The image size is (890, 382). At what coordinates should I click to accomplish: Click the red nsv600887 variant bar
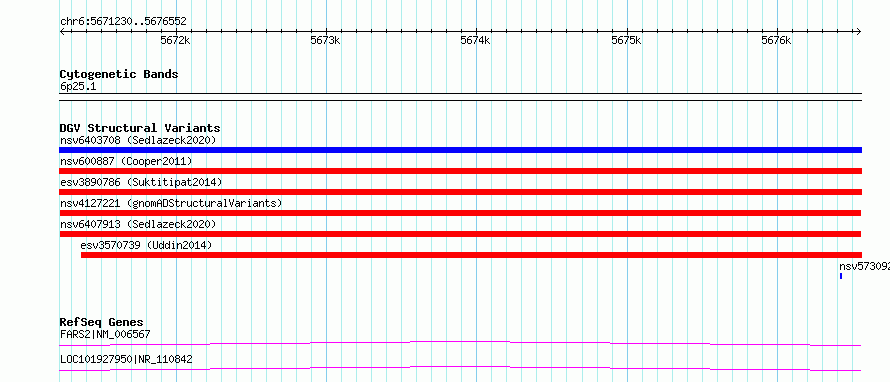pos(460,171)
